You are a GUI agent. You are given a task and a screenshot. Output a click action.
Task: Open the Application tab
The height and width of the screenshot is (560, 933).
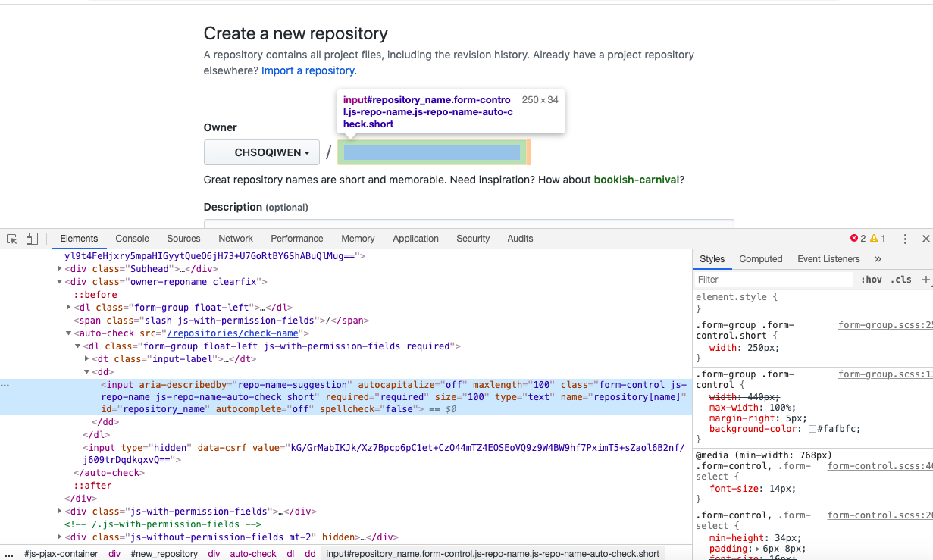tap(415, 239)
